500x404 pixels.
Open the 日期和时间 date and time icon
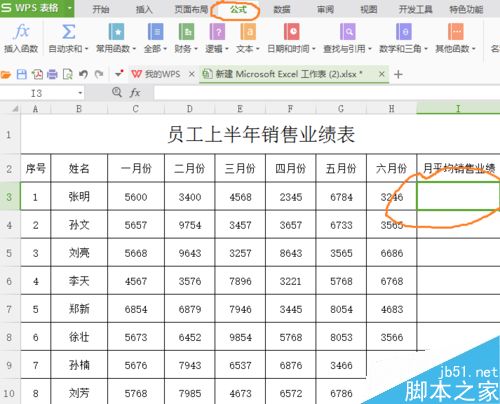click(x=292, y=32)
